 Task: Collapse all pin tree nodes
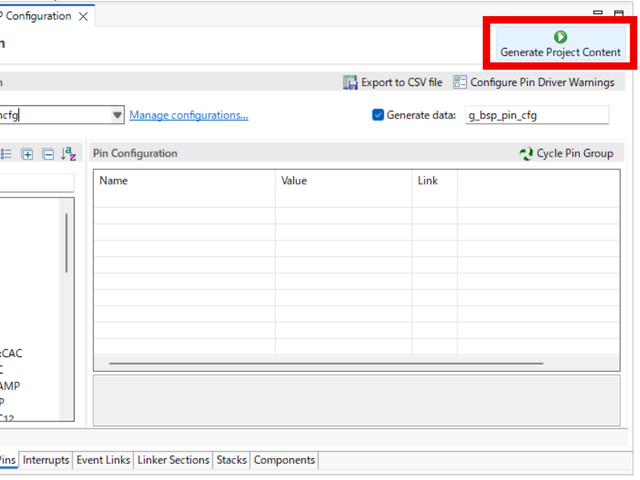[x=48, y=154]
